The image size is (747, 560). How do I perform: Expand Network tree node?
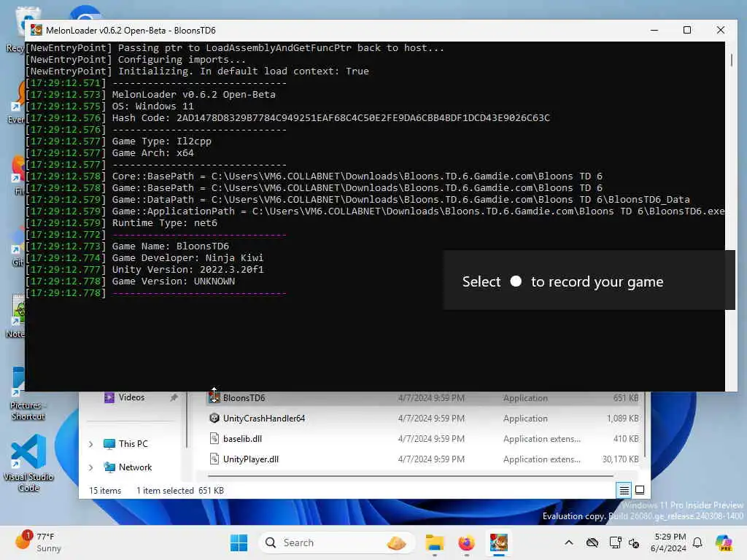[x=91, y=467]
